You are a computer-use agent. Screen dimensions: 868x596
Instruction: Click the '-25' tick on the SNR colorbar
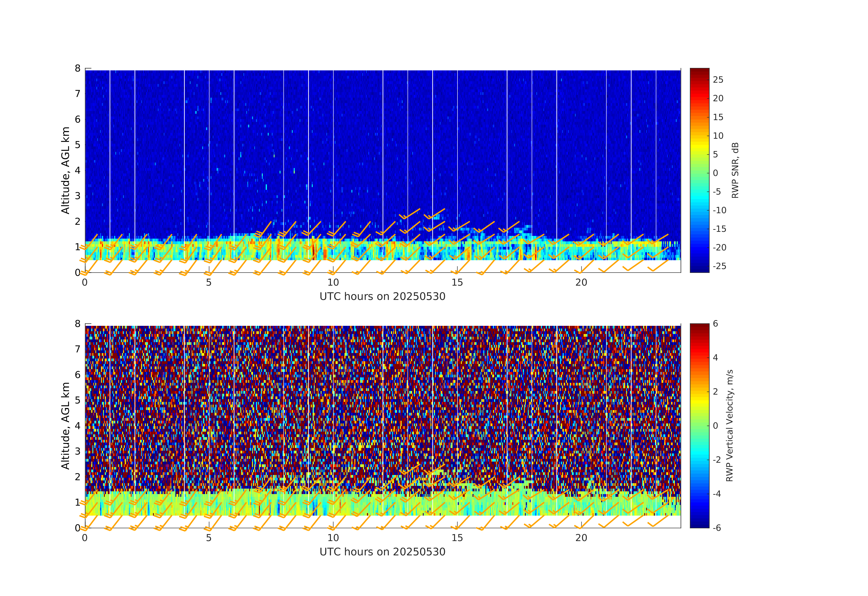coord(719,266)
